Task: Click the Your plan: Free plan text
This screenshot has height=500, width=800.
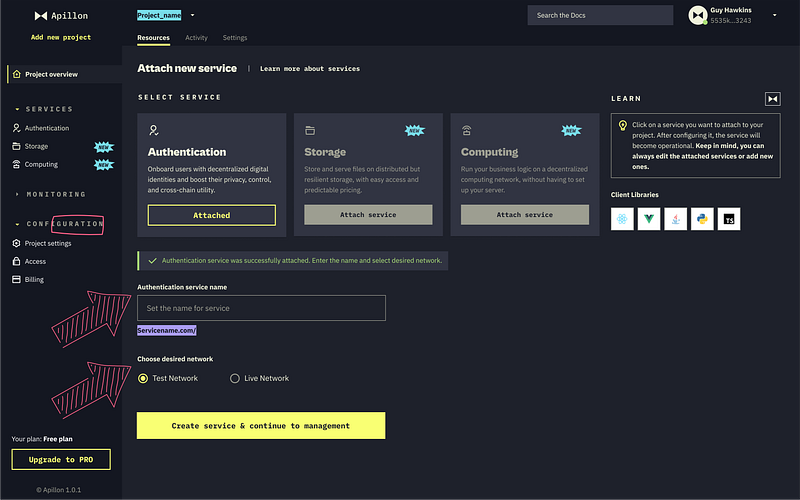Action: tap(42, 439)
